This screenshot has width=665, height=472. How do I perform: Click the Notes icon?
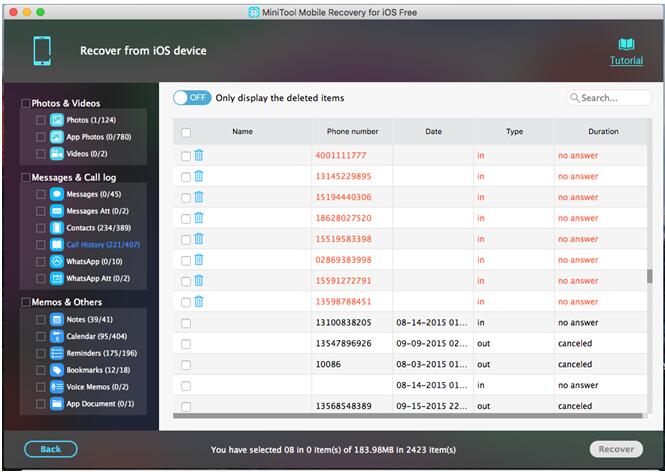click(x=56, y=319)
